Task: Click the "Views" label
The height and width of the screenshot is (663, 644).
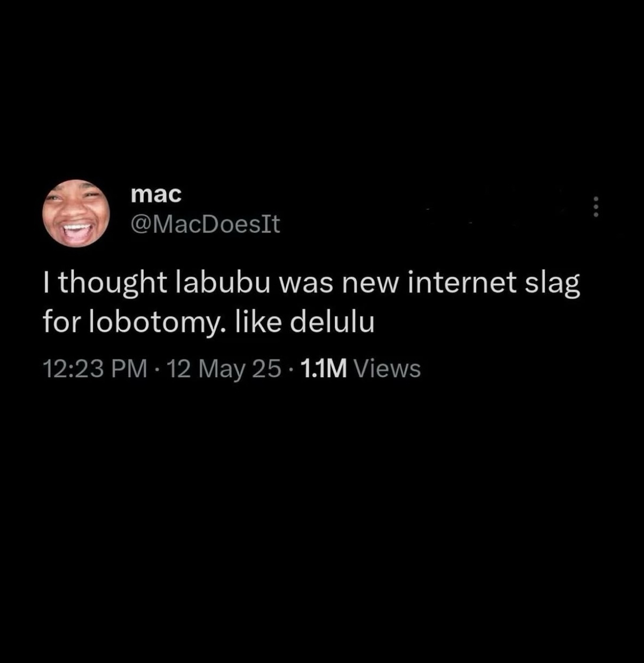Action: (x=387, y=368)
